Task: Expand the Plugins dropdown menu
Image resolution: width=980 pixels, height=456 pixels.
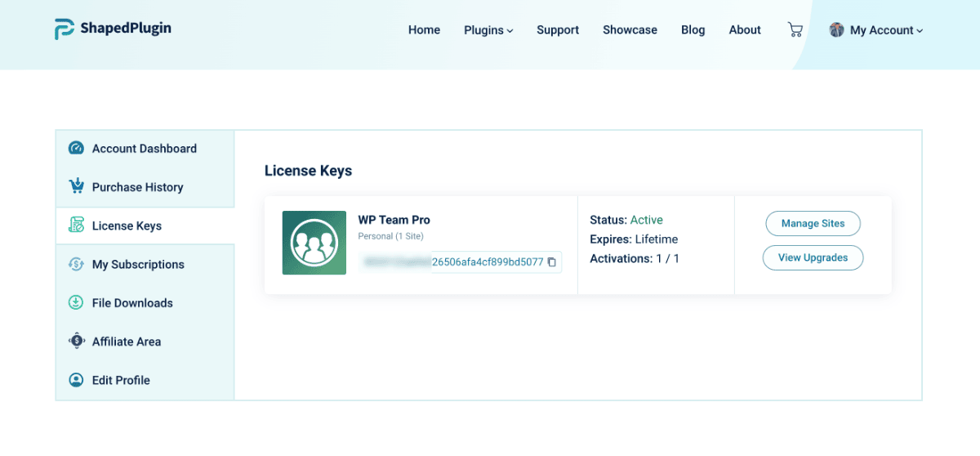Action: coord(488,29)
